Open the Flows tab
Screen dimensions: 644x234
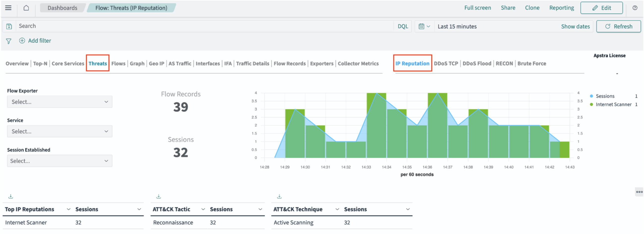pyautogui.click(x=118, y=63)
